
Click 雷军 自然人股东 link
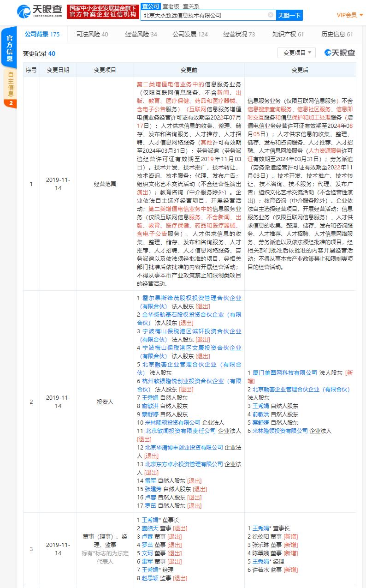150,480
